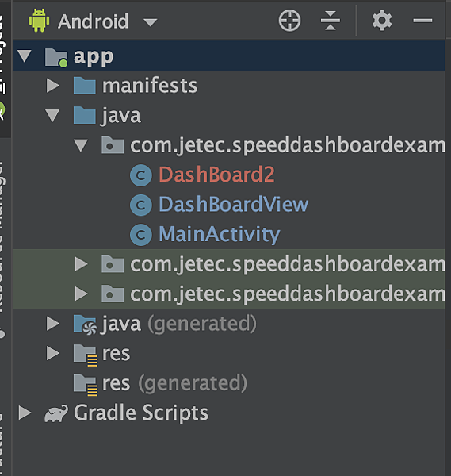This screenshot has width=451, height=476.
Task: Select the java folder label
Action: [121, 116]
